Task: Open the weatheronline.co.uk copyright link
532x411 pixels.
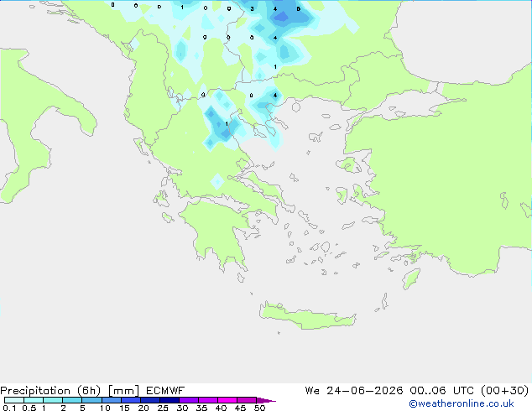Action: 462,403
